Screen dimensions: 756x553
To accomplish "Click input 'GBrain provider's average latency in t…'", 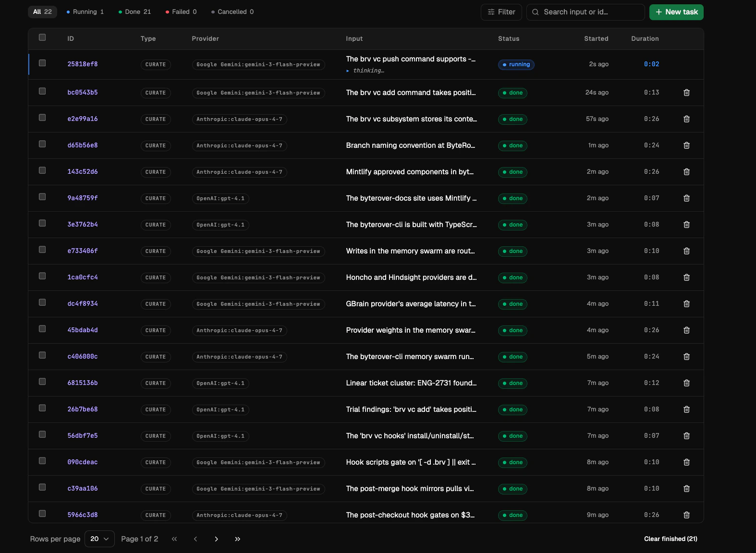I will pyautogui.click(x=411, y=304).
